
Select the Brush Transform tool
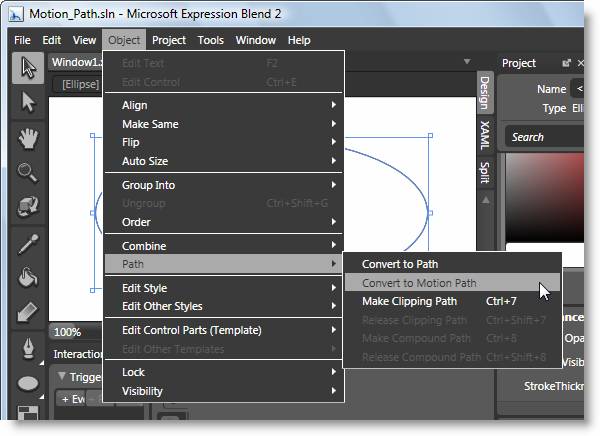(x=28, y=312)
